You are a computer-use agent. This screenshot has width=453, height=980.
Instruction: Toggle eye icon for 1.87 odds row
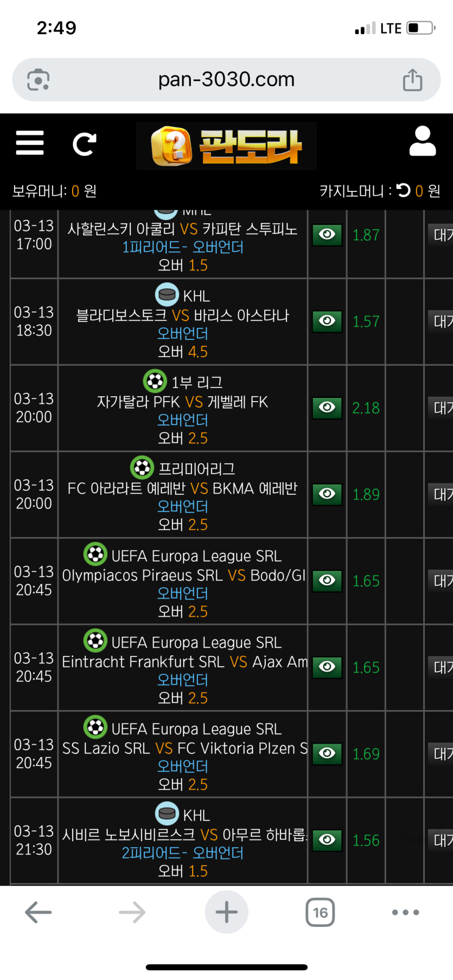click(327, 235)
